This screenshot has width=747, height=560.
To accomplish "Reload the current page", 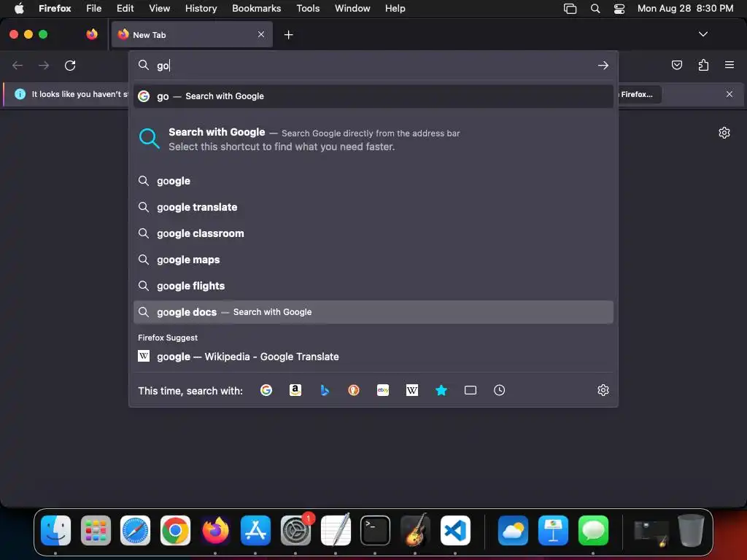I will click(70, 65).
